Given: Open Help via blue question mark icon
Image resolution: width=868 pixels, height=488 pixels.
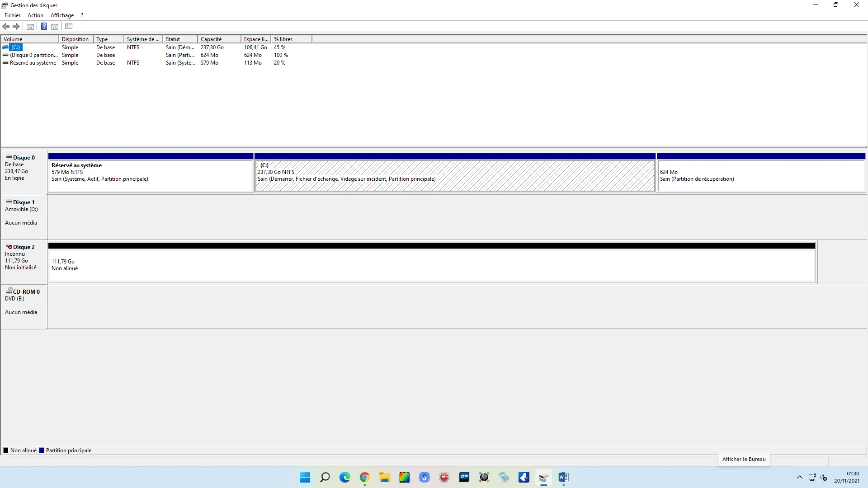Looking at the screenshot, I should click(x=44, y=27).
